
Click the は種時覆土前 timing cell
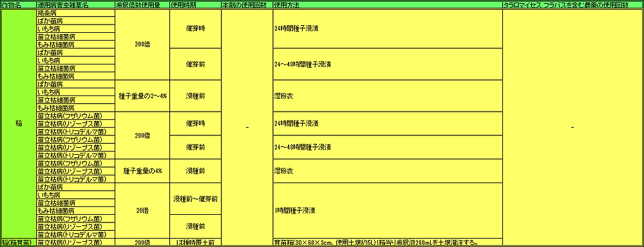195,242
